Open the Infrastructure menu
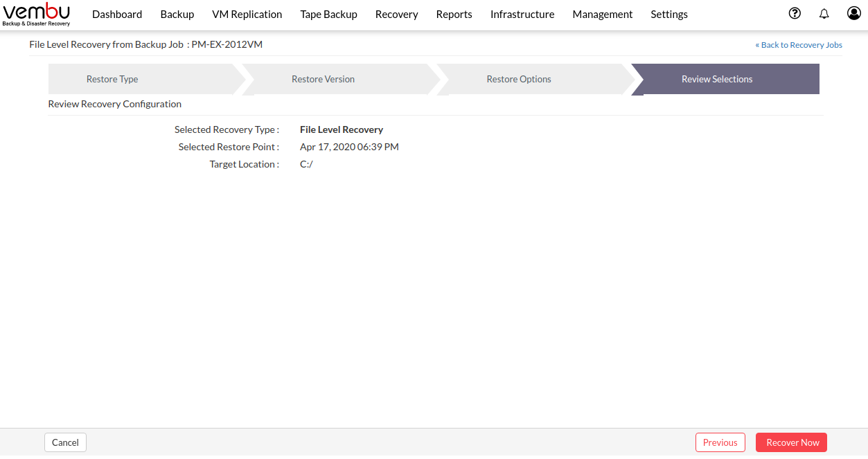 point(522,14)
